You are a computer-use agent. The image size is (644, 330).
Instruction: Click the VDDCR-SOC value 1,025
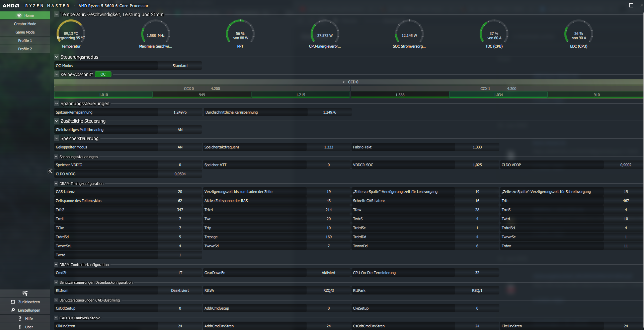(477, 165)
